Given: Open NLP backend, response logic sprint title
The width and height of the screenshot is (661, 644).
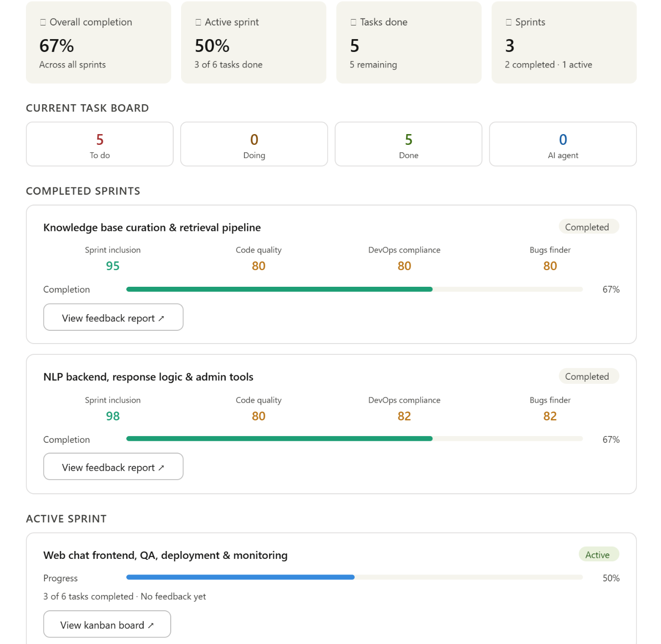Looking at the screenshot, I should 148,377.
